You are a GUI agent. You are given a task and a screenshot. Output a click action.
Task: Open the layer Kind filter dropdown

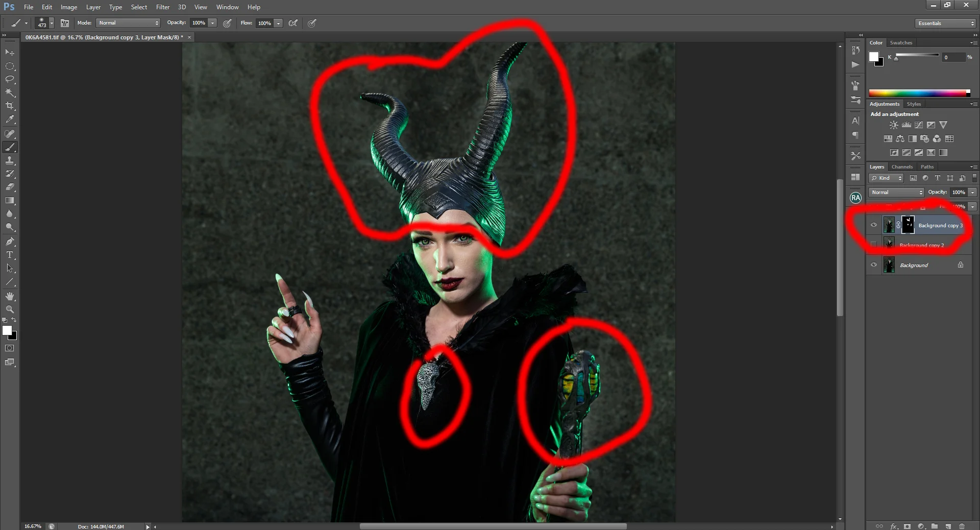click(887, 178)
